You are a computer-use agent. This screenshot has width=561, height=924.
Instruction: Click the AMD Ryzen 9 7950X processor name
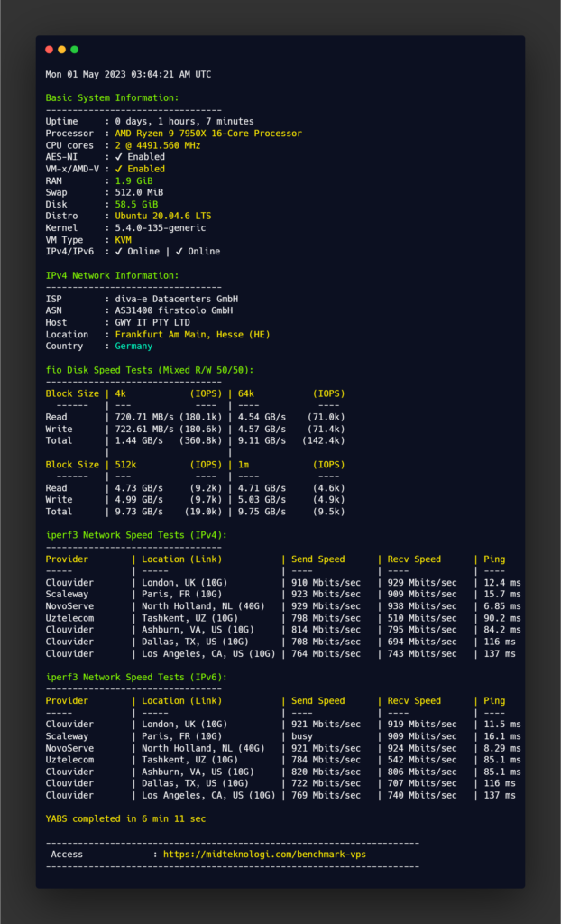point(207,134)
